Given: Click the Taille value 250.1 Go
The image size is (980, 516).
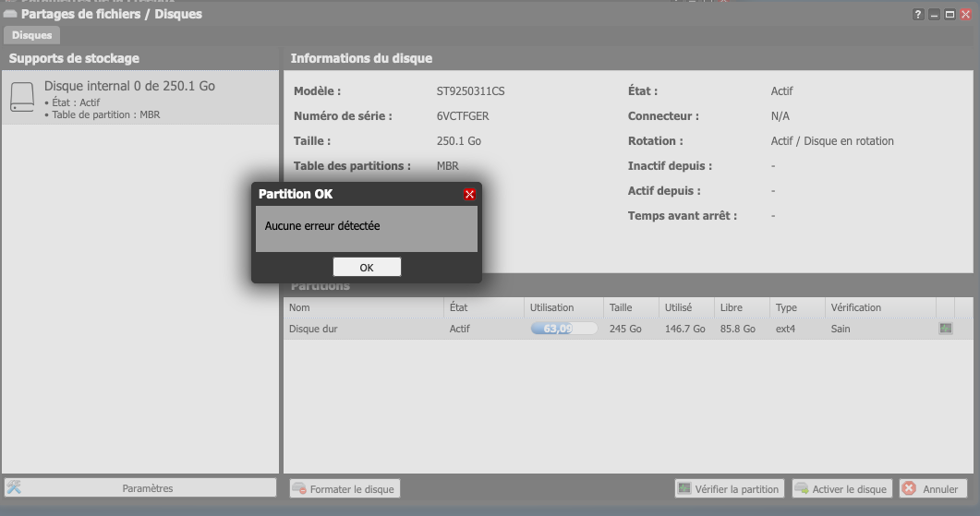Looking at the screenshot, I should coord(459,141).
